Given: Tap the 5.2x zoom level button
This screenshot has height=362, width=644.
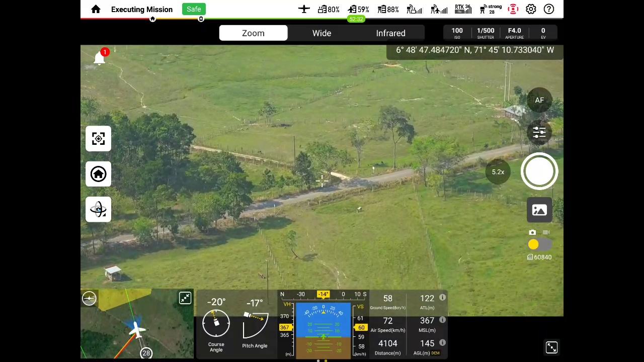Looking at the screenshot, I should (x=498, y=172).
